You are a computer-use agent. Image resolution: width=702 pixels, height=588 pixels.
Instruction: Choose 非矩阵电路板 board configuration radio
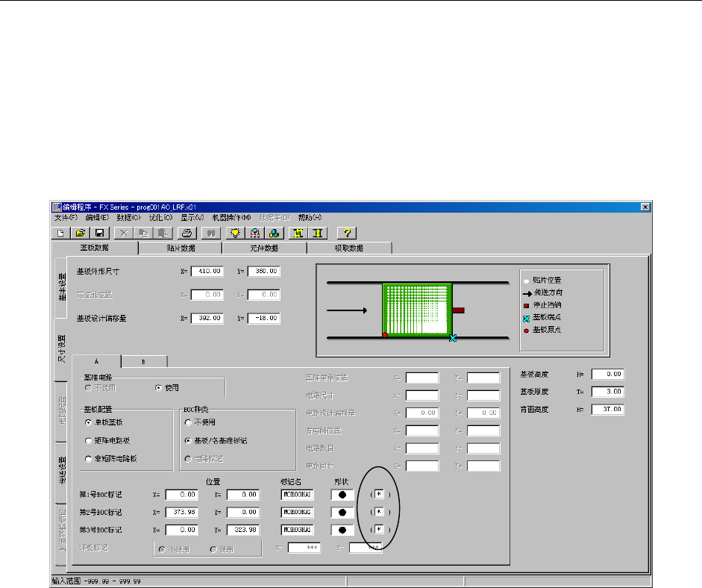[111, 459]
